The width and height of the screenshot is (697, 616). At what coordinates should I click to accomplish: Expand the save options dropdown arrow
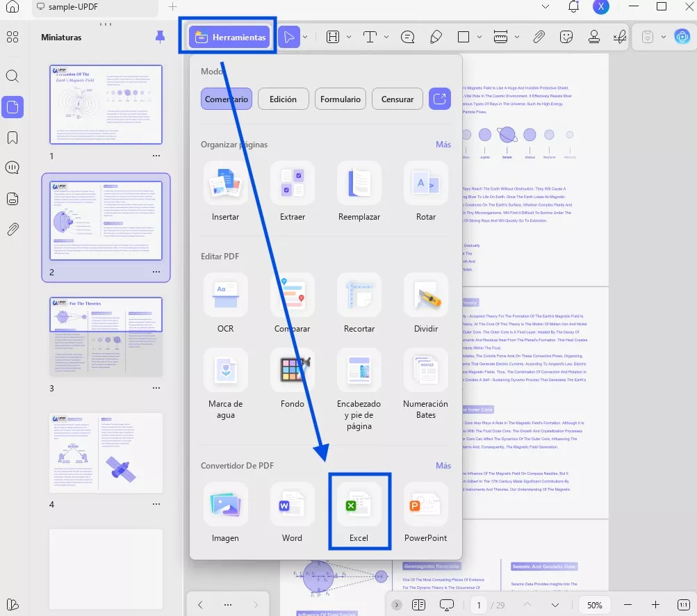pyautogui.click(x=664, y=37)
